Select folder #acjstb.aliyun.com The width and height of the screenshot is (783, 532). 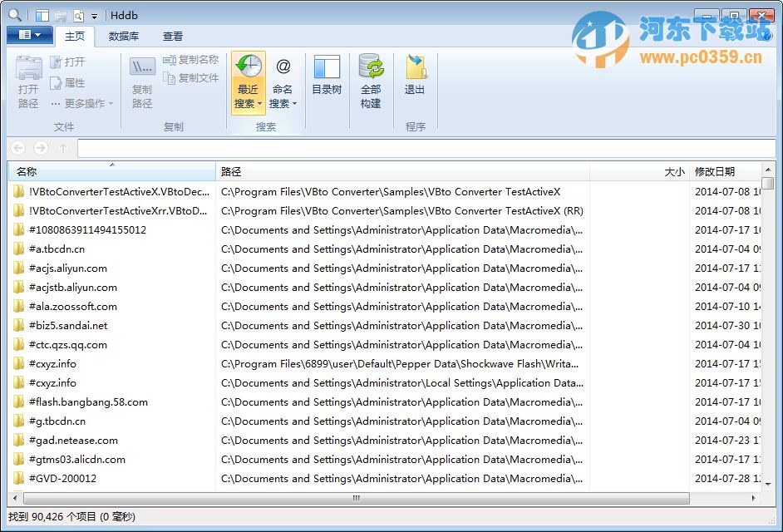(73, 288)
